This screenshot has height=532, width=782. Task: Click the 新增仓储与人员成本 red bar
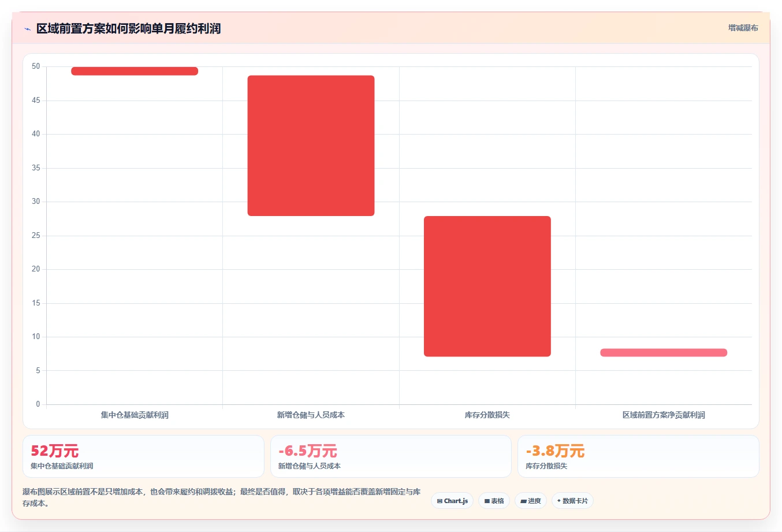tap(311, 146)
